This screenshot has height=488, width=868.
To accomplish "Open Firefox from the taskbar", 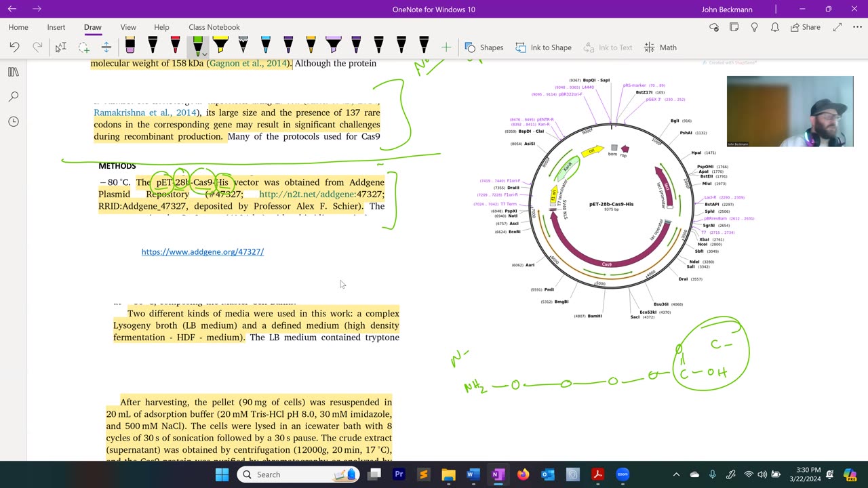I will coord(523,474).
